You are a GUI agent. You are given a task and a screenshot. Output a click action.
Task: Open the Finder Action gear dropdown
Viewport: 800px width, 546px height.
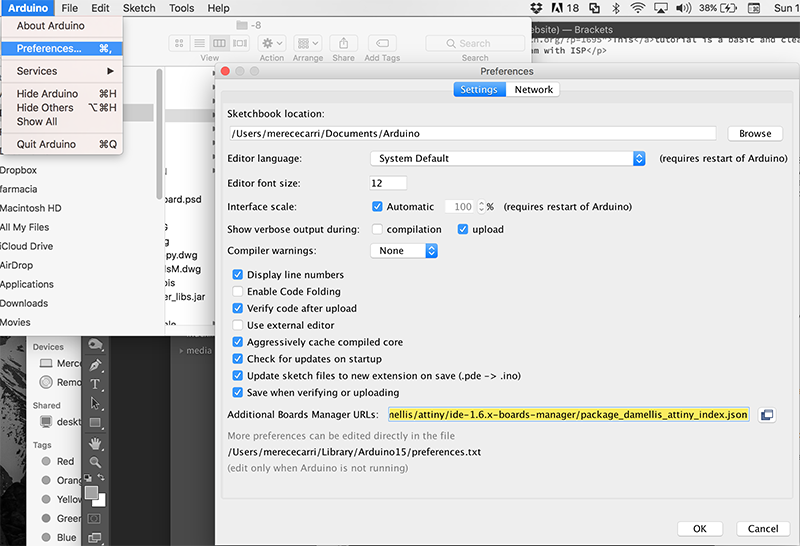[271, 43]
